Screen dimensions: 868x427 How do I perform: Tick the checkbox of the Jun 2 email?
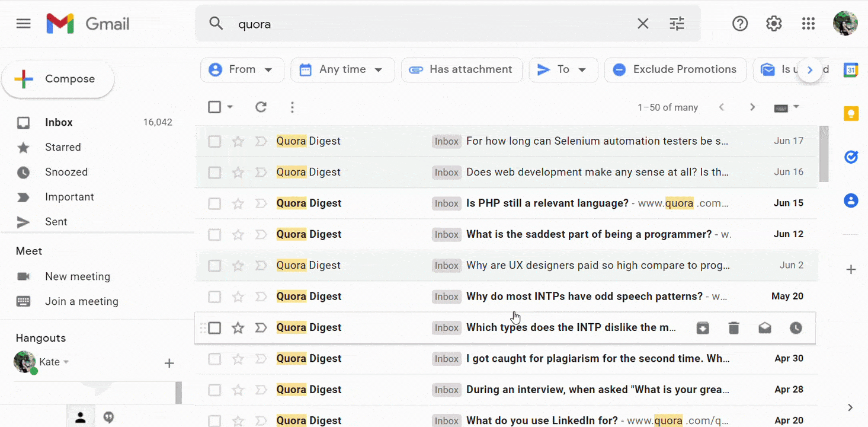[x=214, y=266]
